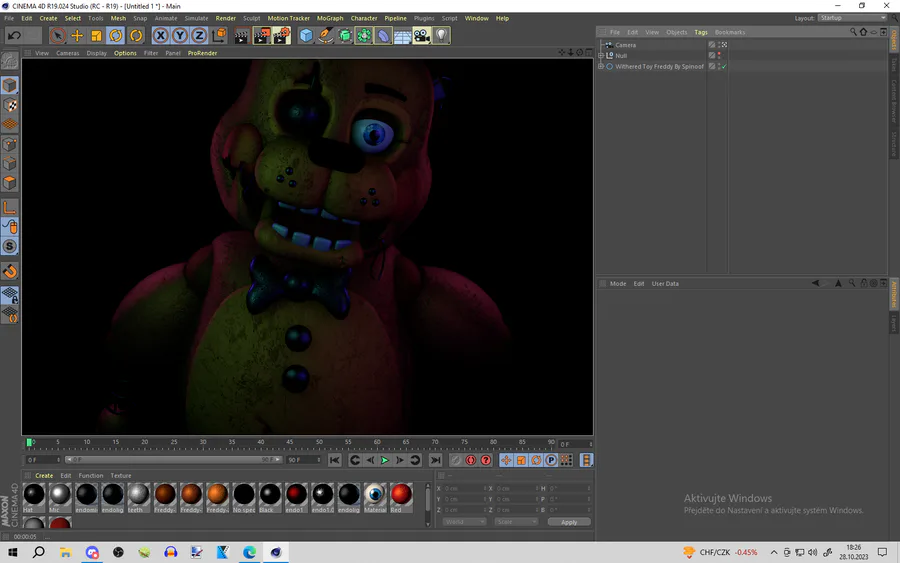Open the Render menu
The image size is (900, 563).
point(226,18)
